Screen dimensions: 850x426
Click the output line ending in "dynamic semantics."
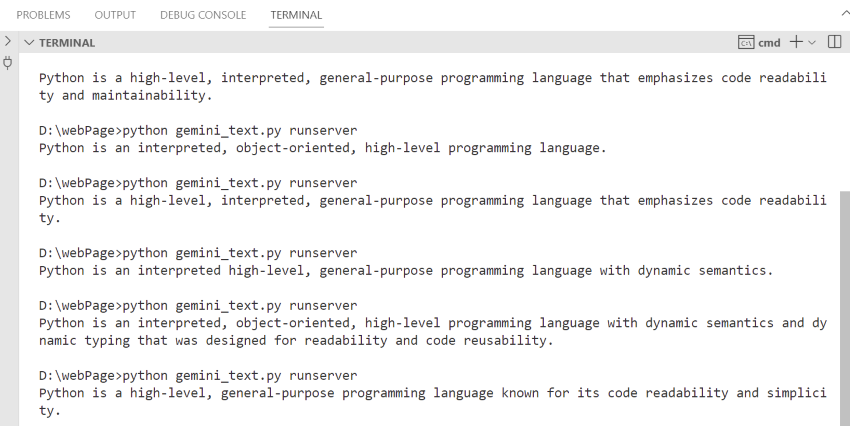(x=405, y=270)
